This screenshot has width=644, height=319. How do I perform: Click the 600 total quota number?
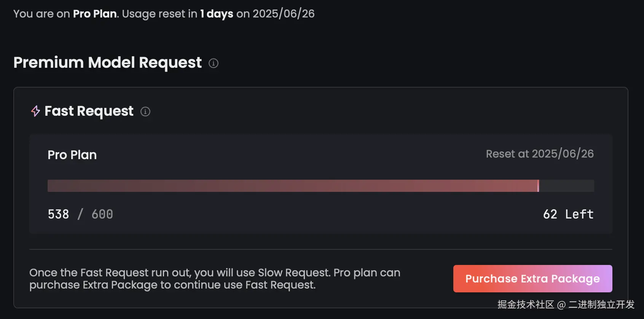(102, 214)
